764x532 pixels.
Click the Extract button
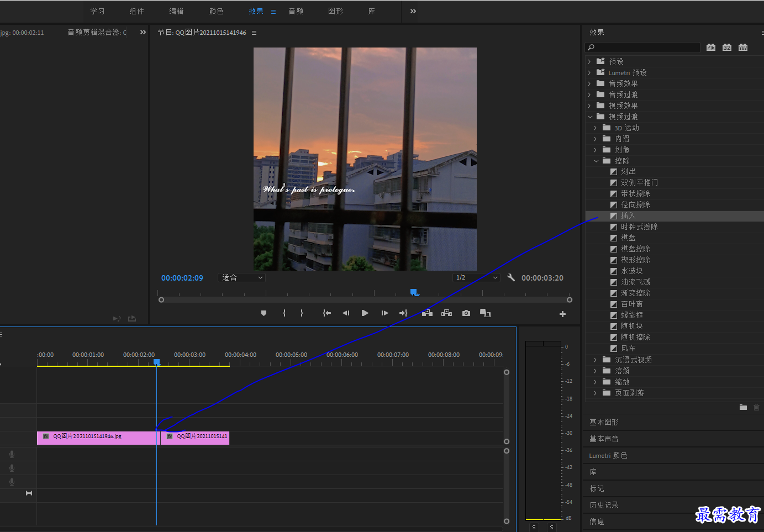coord(446,313)
